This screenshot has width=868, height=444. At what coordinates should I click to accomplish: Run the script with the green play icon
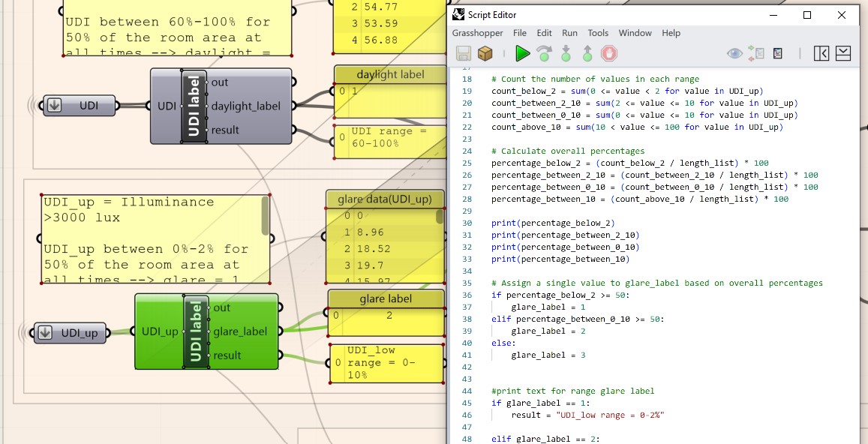tap(523, 53)
